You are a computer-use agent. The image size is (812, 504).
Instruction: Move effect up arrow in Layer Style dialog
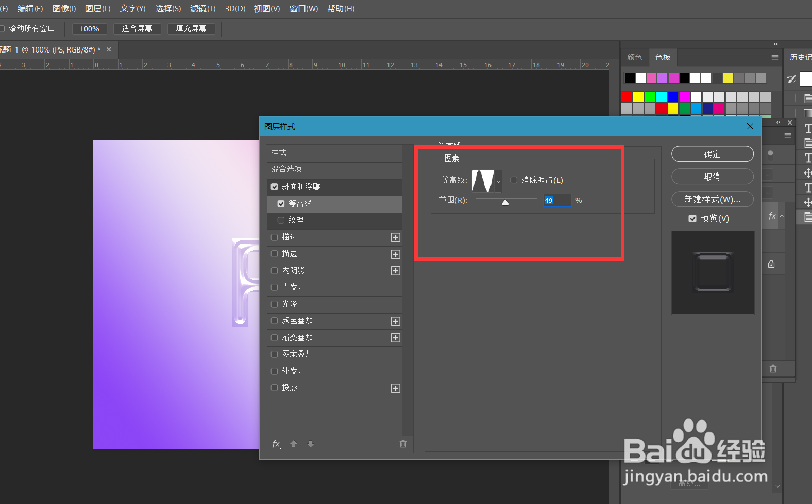point(294,444)
